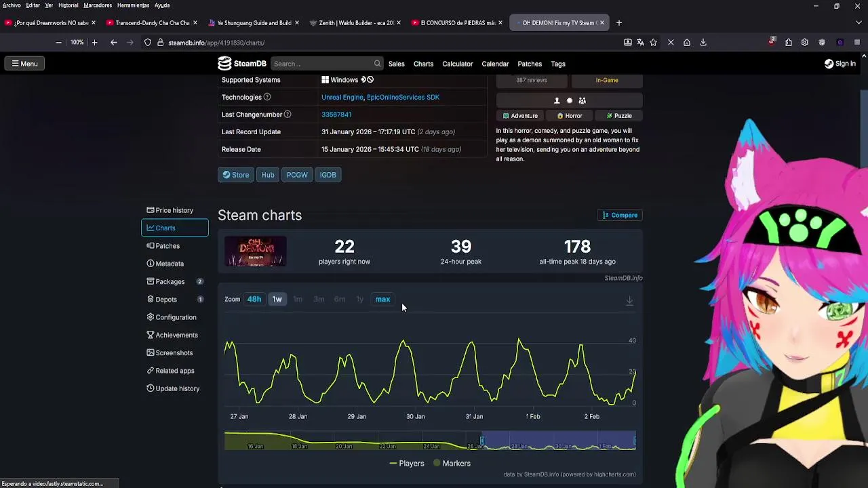Open the Puzzle tag
Screen dimensions: 868x488
tap(618, 116)
